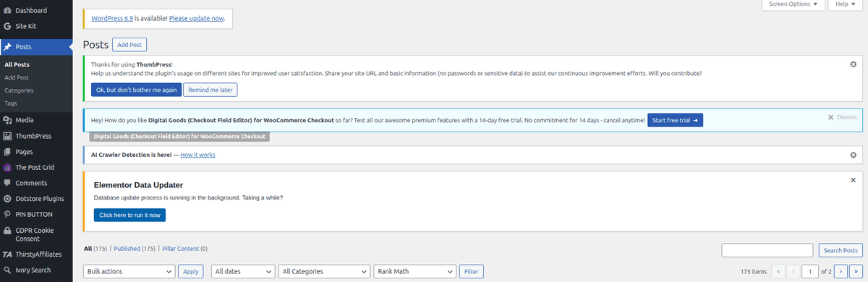Open the Media menu label
868x282 pixels.
(x=25, y=120)
